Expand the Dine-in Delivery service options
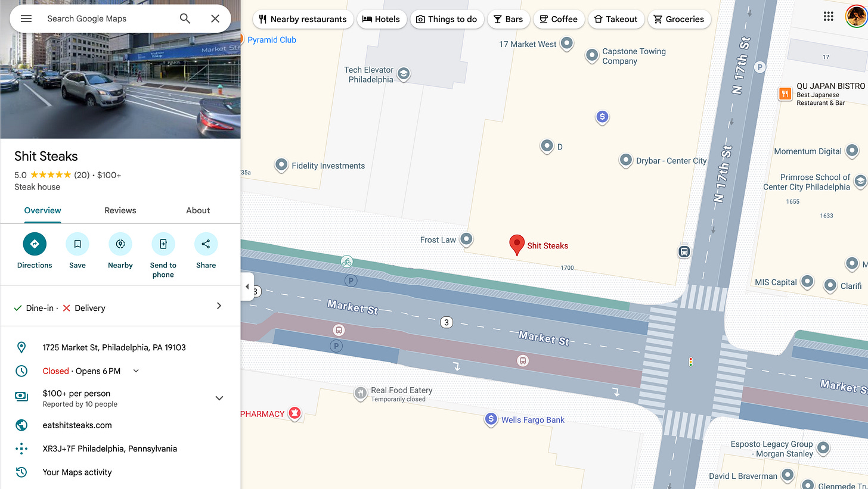 [x=120, y=308]
